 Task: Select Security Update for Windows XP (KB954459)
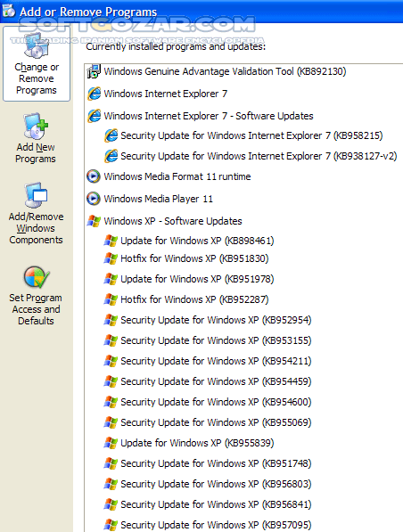(216, 381)
